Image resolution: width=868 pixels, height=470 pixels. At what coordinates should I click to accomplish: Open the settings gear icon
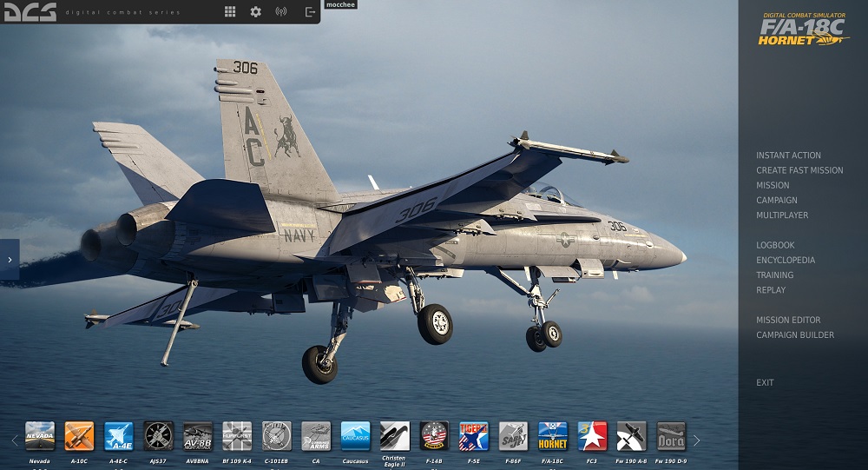255,11
